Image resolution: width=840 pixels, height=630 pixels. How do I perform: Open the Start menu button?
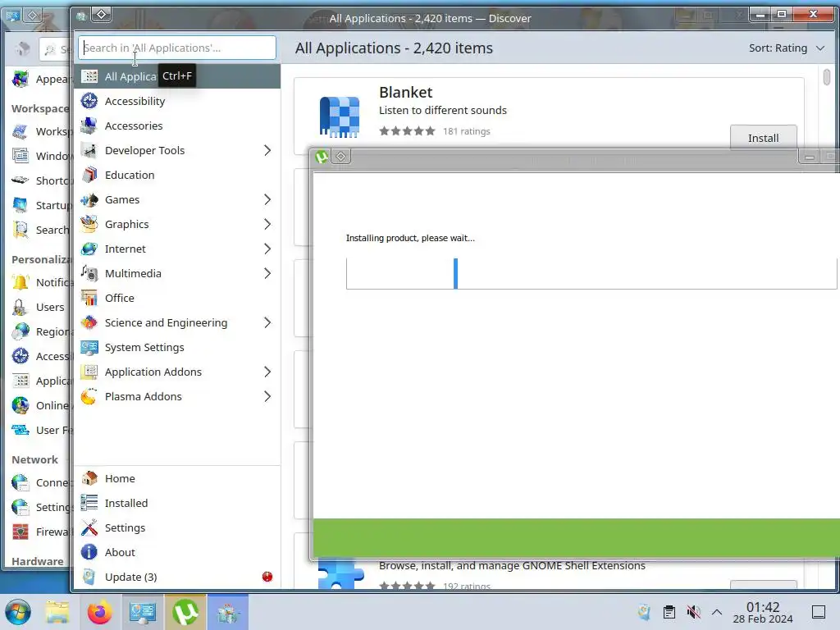coord(18,612)
